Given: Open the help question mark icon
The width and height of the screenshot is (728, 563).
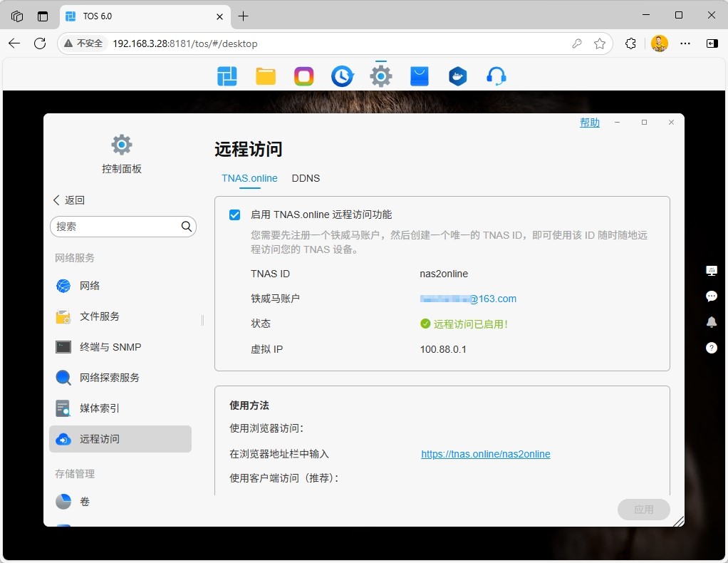Looking at the screenshot, I should (712, 348).
